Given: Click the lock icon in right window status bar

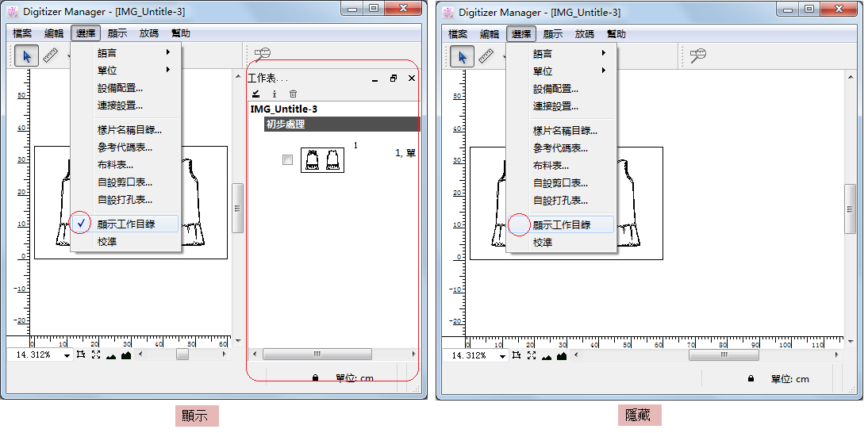Looking at the screenshot, I should click(751, 379).
